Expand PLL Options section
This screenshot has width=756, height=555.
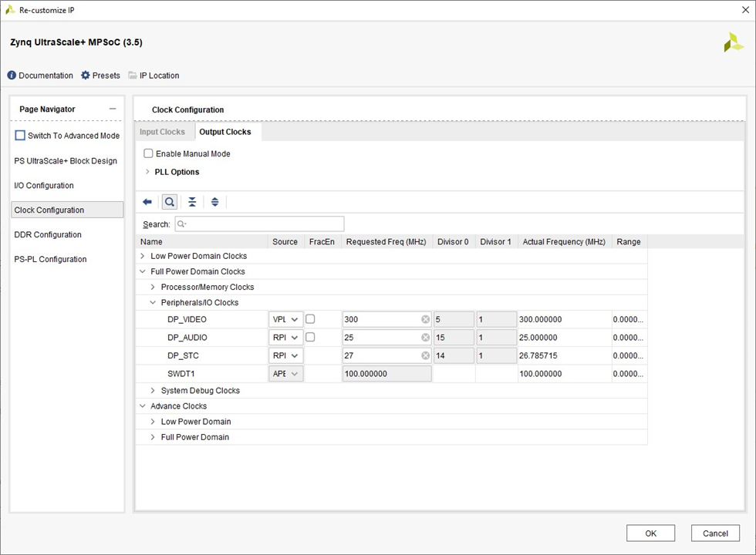(147, 171)
